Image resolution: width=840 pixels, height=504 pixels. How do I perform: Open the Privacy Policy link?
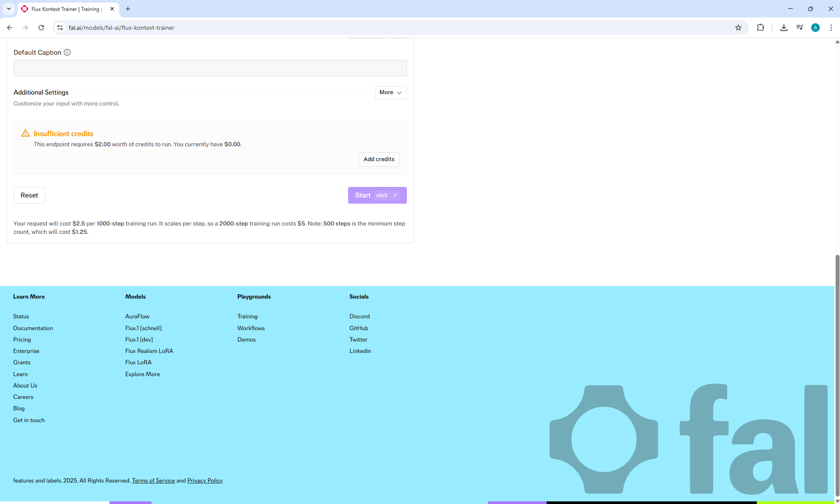pos(205,480)
